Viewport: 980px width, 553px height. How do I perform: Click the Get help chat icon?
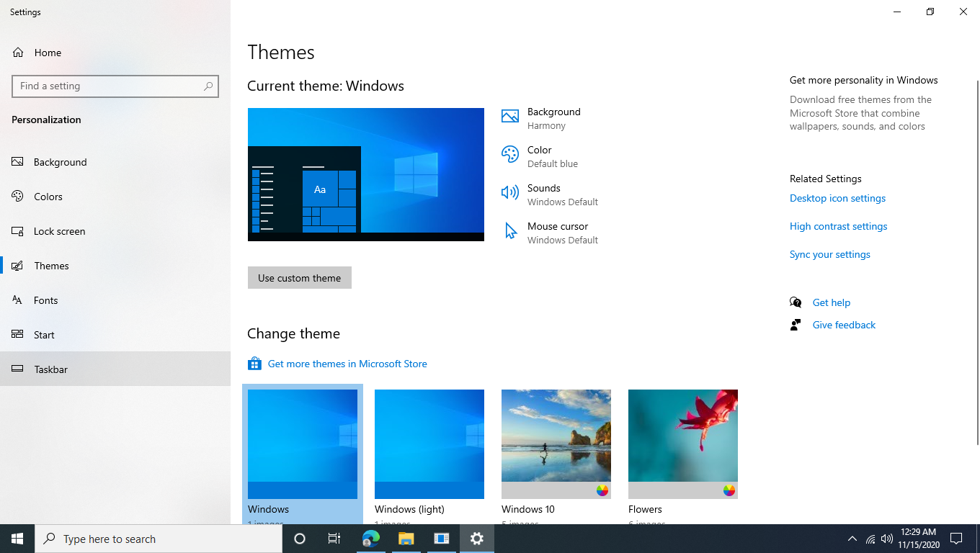coord(796,302)
